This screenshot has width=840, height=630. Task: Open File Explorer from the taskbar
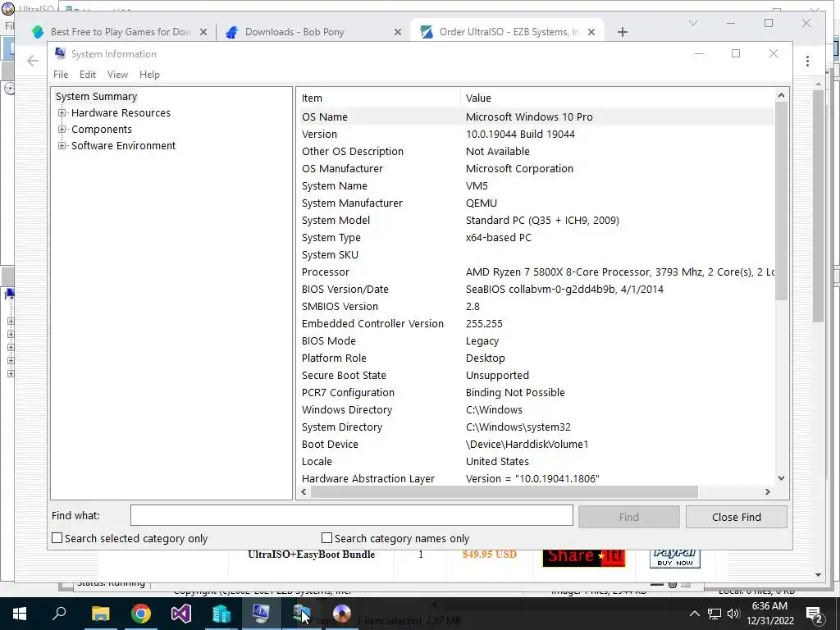tap(100, 614)
